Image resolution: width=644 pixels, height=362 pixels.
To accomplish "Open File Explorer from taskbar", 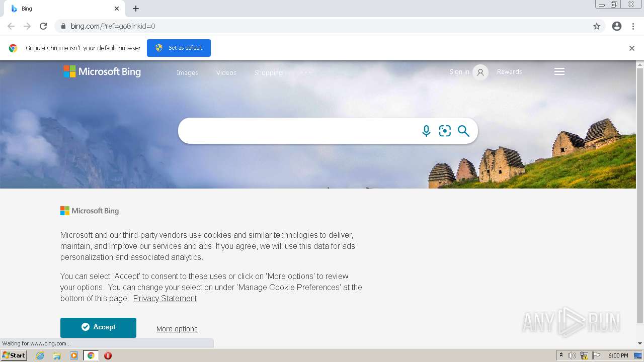I will click(x=57, y=355).
